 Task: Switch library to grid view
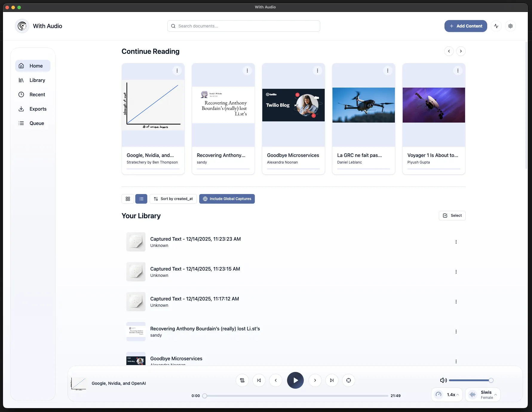(128, 199)
